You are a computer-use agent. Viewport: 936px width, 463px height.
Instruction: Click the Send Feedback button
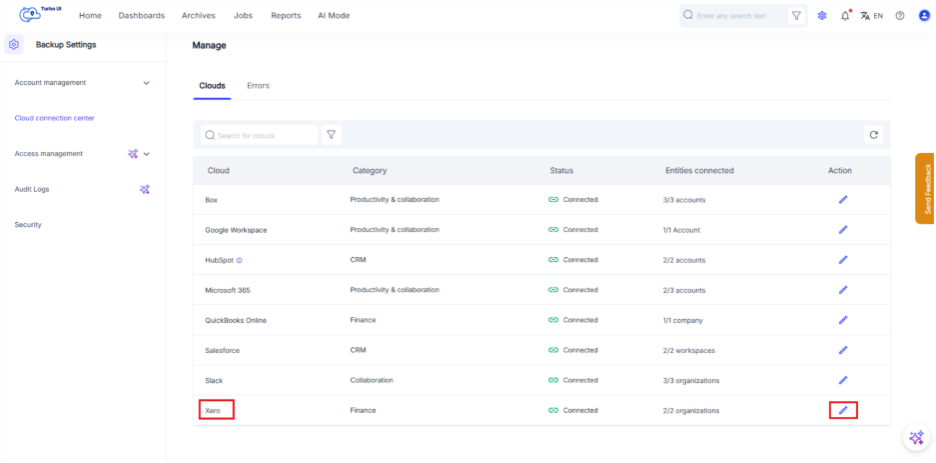pyautogui.click(x=926, y=189)
